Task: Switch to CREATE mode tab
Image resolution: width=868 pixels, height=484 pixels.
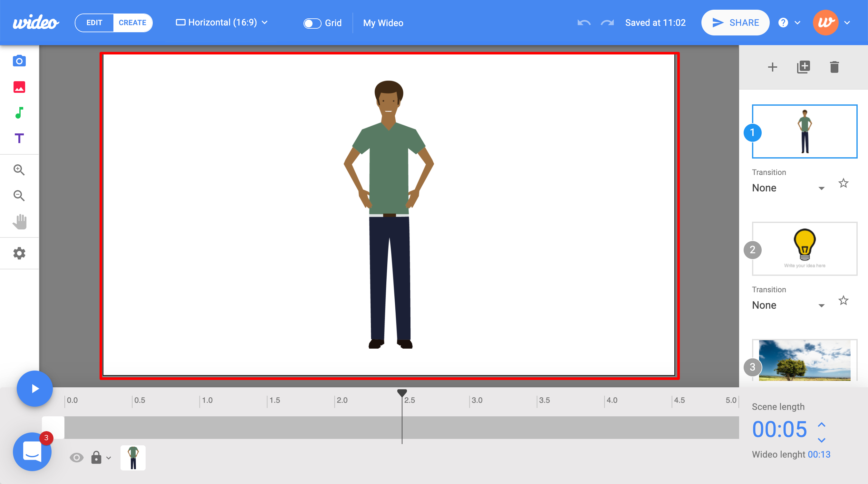Action: [x=132, y=23]
